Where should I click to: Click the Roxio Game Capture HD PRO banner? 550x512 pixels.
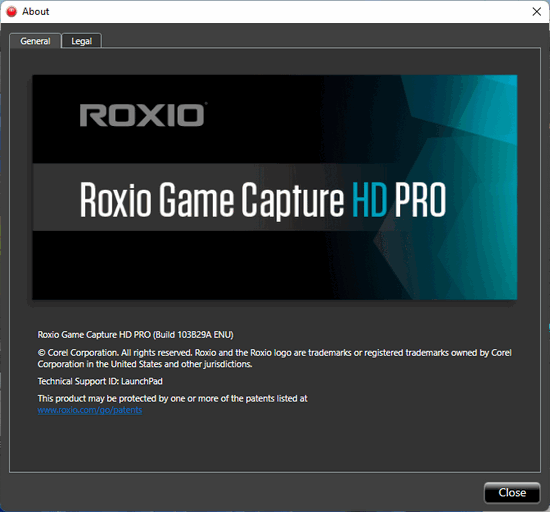pyautogui.click(x=274, y=187)
